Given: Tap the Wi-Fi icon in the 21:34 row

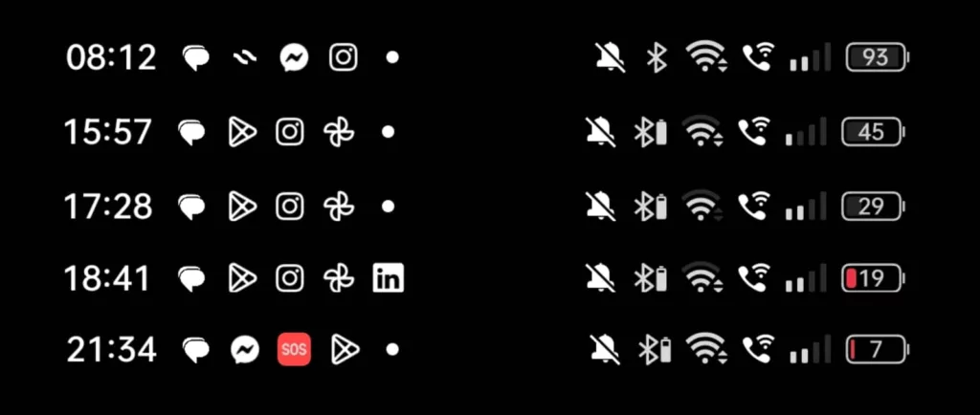Looking at the screenshot, I should pos(706,349).
